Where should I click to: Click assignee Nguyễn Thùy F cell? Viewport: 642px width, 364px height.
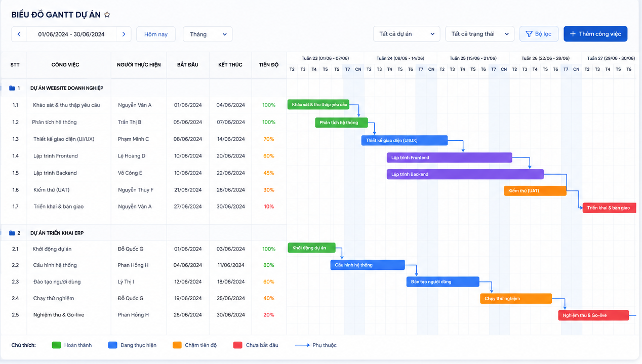[x=136, y=190]
